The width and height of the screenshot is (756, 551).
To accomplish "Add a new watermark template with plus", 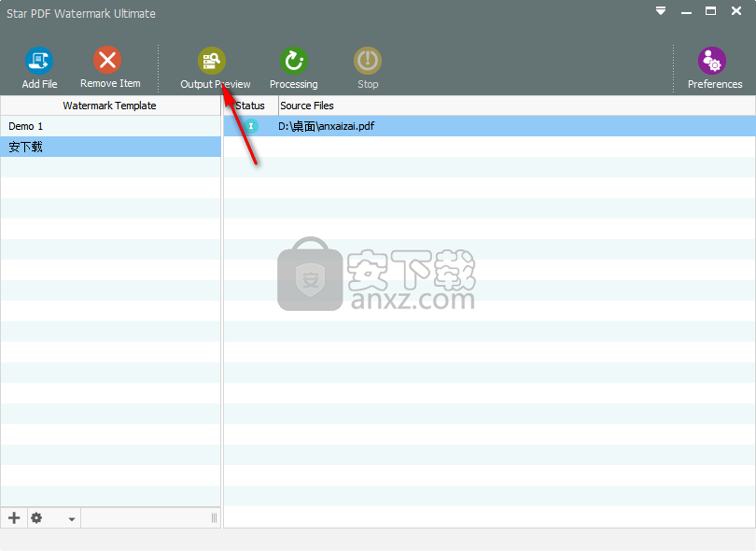I will point(14,517).
